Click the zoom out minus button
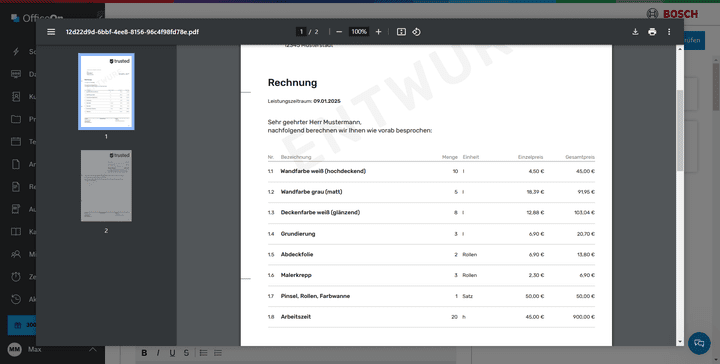 point(339,32)
